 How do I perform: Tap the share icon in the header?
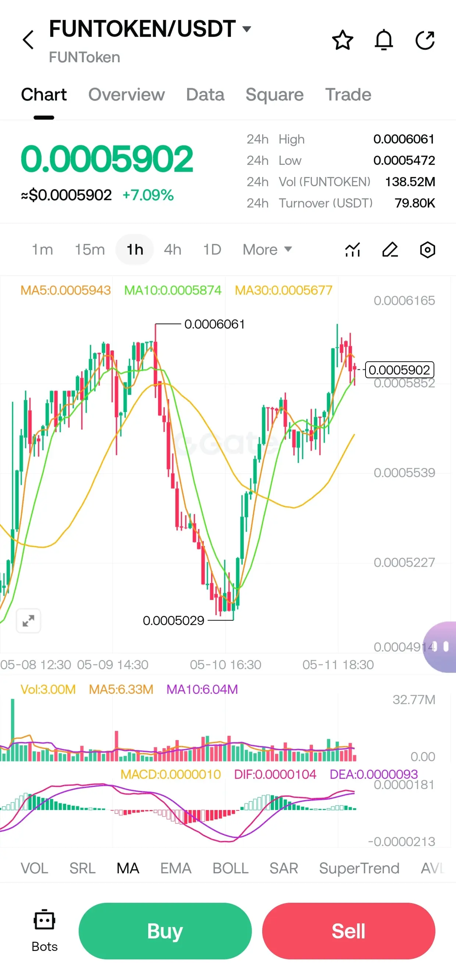425,40
